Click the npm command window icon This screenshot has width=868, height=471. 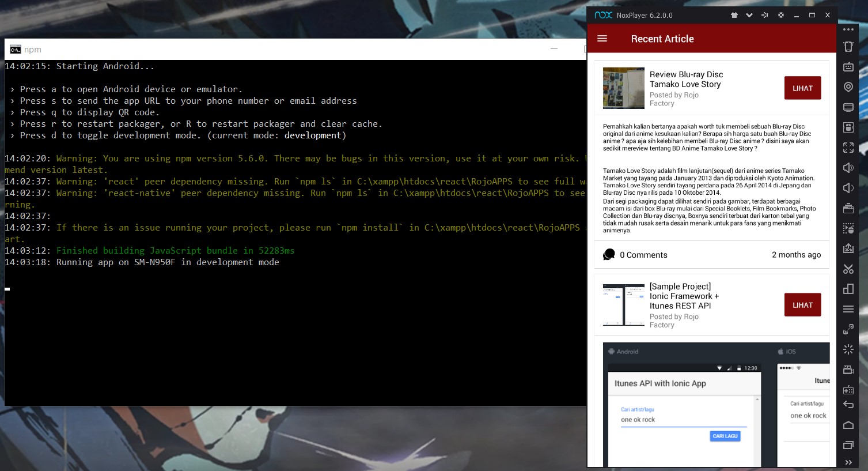point(16,50)
